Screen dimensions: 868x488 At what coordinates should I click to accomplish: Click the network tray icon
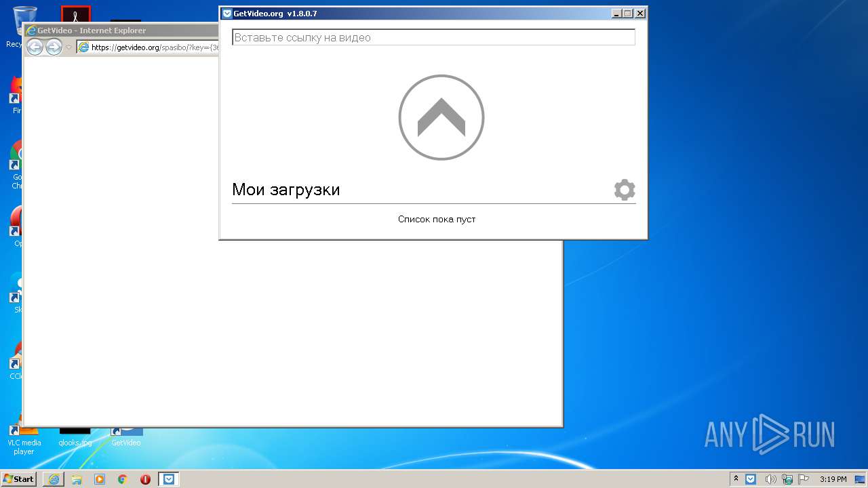coord(787,479)
